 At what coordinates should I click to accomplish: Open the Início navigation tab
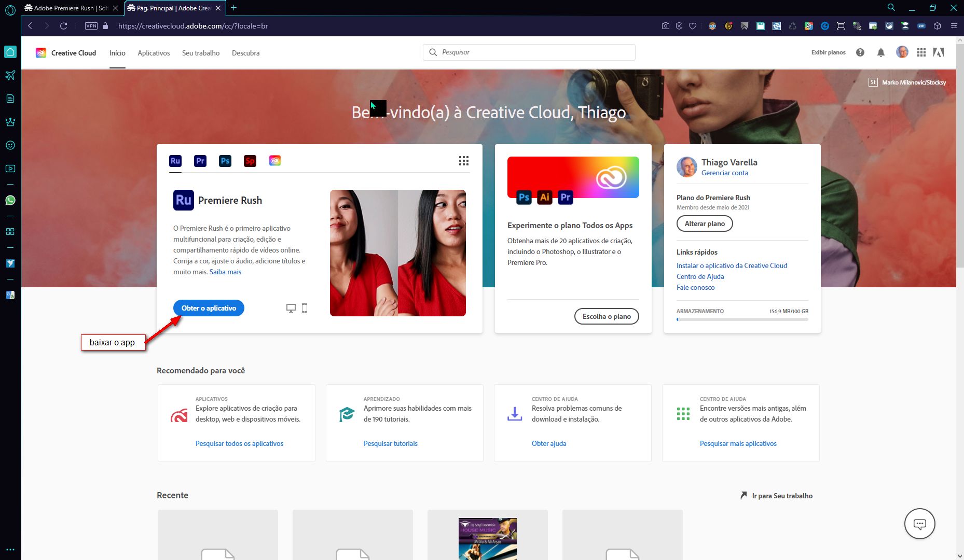(x=117, y=53)
